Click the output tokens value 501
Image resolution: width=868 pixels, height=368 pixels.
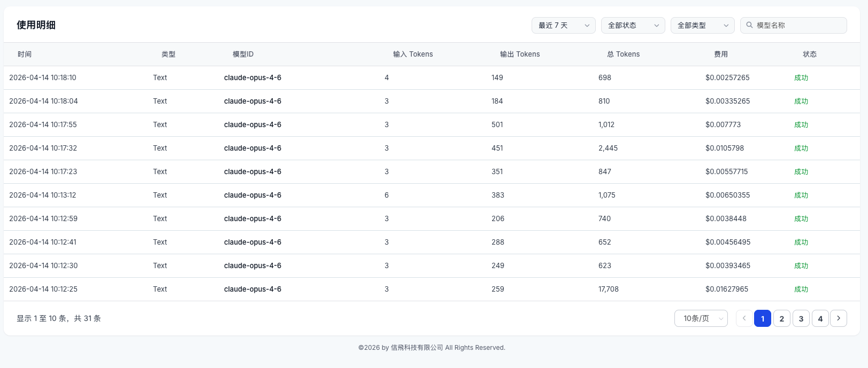[x=497, y=125]
